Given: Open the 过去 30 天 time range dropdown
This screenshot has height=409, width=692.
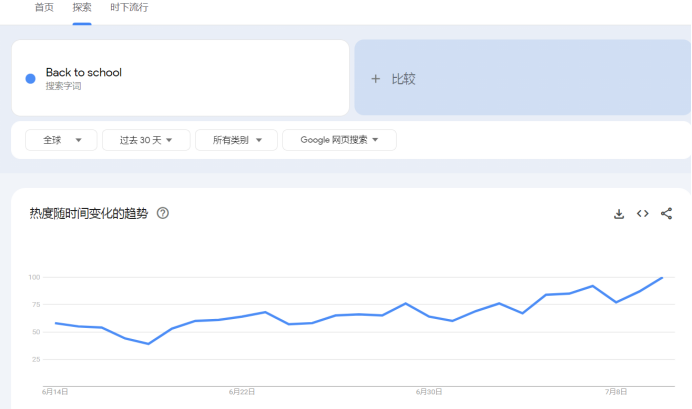Looking at the screenshot, I should click(x=146, y=140).
